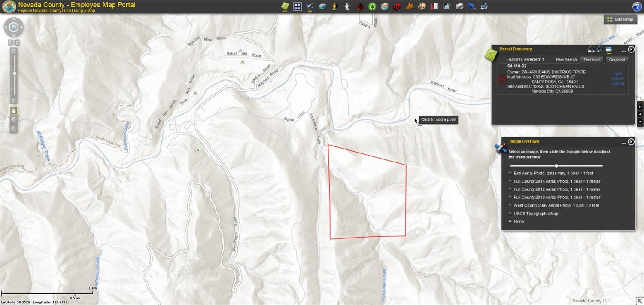644x305 pixels.
Task: Click the orange person figure toolbar icon
Action: (x=335, y=6)
